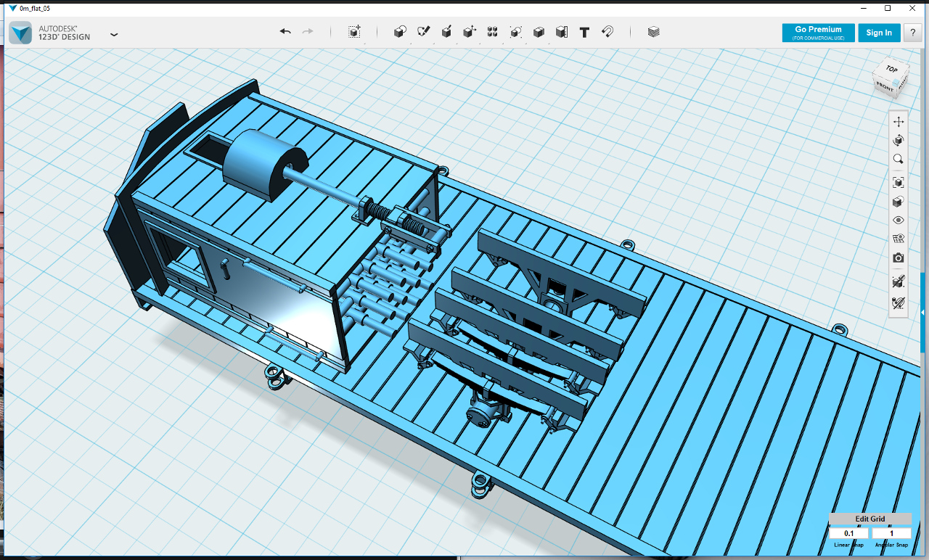
Task: Select the Measure tool (cube with ruler)
Action: pyautogui.click(x=561, y=32)
